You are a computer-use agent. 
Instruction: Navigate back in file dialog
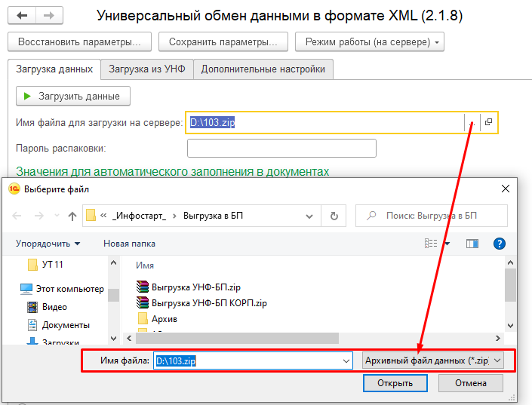pos(17,216)
